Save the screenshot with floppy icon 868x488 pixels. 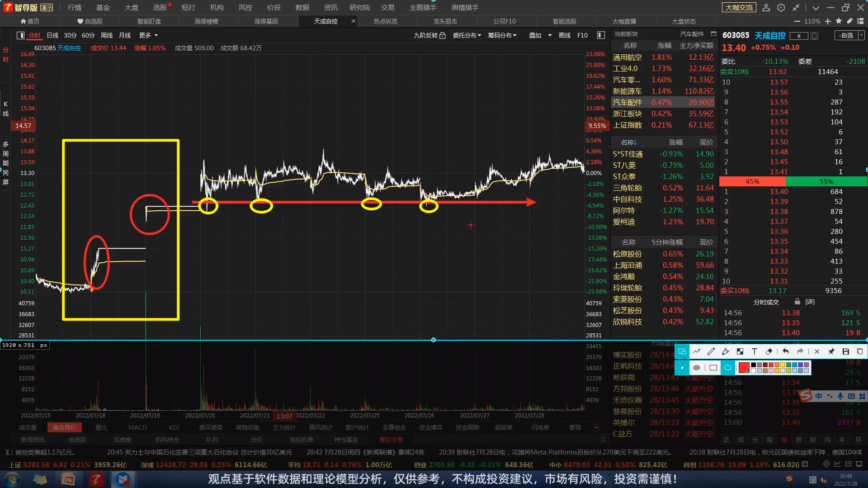[846, 351]
